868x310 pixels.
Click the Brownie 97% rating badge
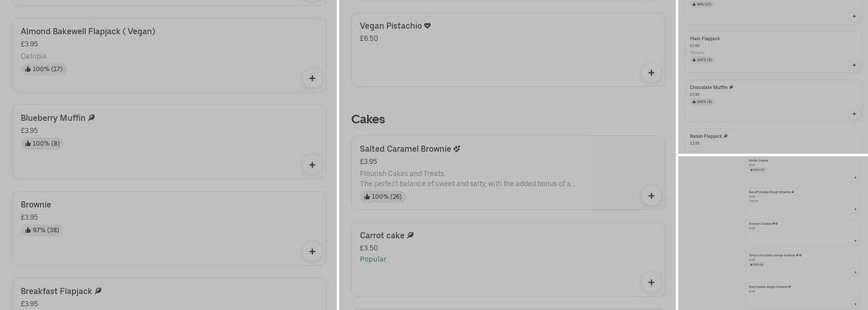click(42, 230)
